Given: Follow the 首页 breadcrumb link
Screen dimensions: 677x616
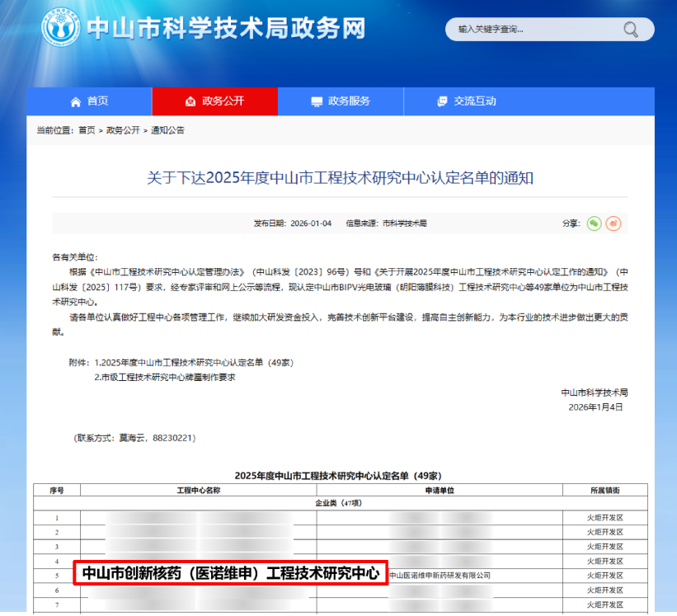Looking at the screenshot, I should [x=87, y=130].
